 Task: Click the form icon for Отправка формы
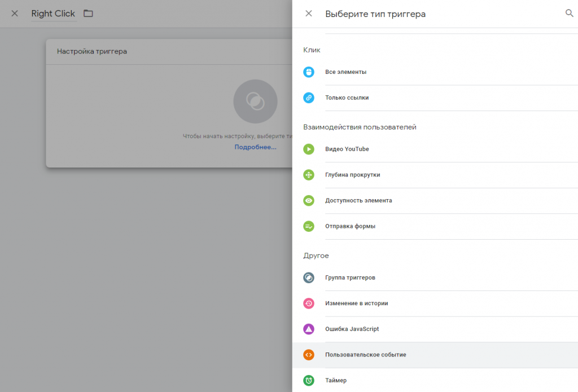pyautogui.click(x=309, y=226)
